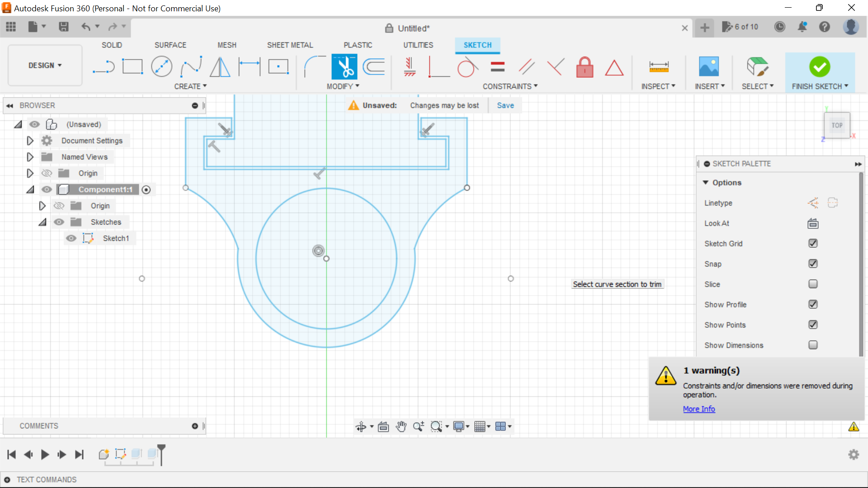Open the Look At tool in Sketch Palette
The image size is (868, 488).
click(x=812, y=223)
